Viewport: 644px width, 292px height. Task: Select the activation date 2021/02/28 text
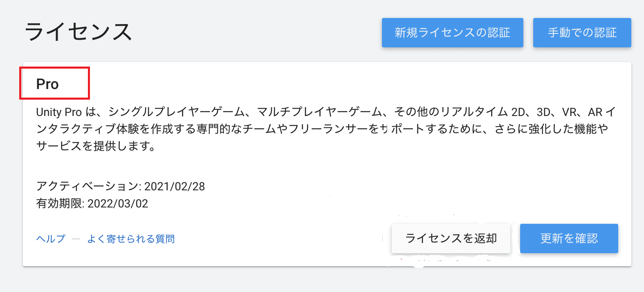(121, 186)
